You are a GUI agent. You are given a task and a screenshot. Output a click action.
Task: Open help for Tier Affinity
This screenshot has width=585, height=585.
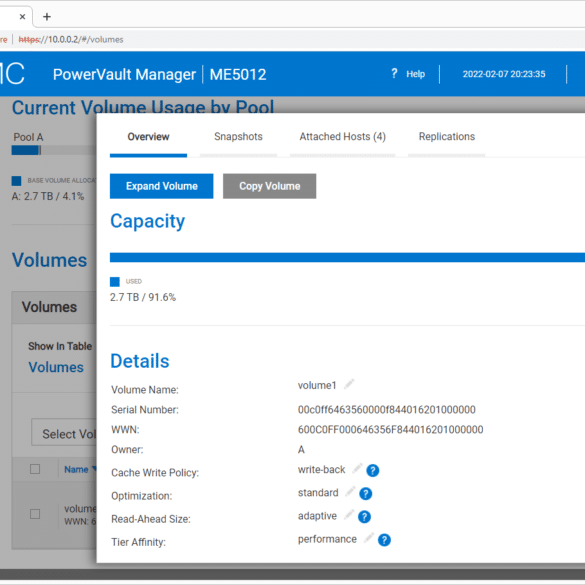384,540
